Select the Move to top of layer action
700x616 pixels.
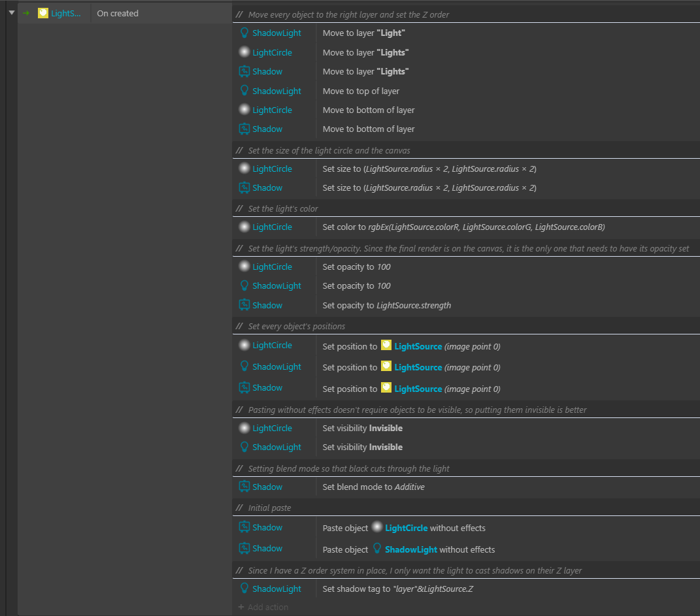359,91
